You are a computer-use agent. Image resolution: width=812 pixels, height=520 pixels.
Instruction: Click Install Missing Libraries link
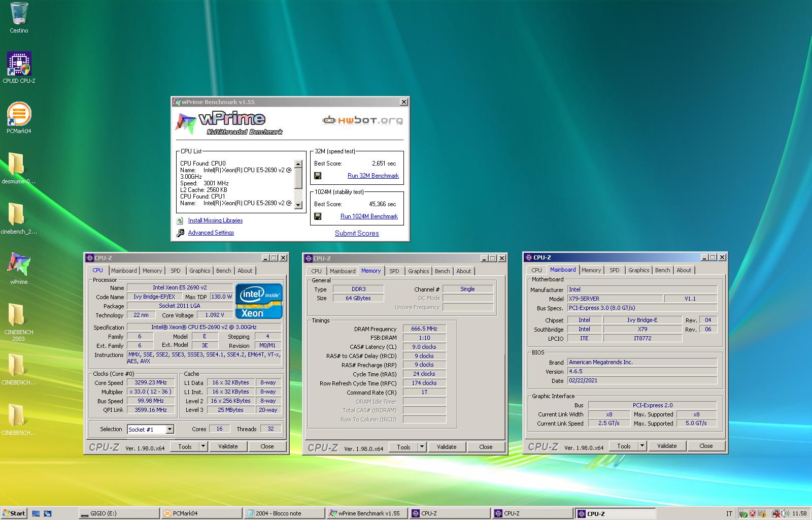tap(215, 221)
